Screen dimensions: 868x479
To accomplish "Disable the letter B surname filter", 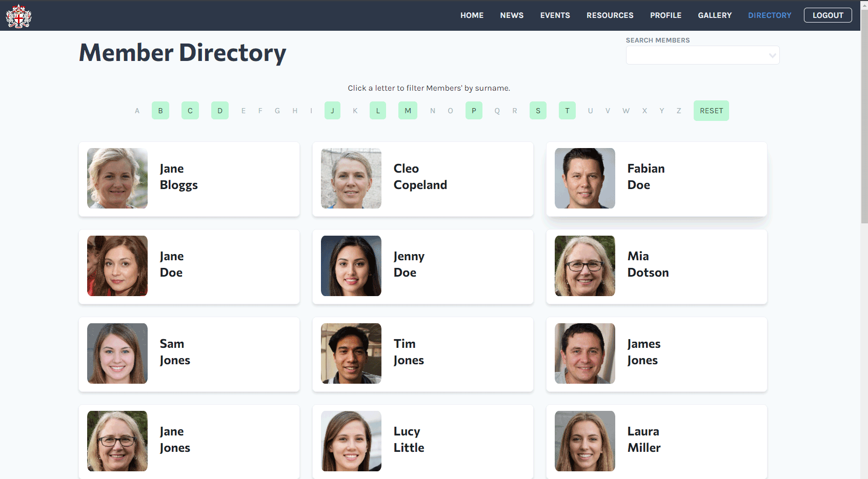I will tap(160, 110).
